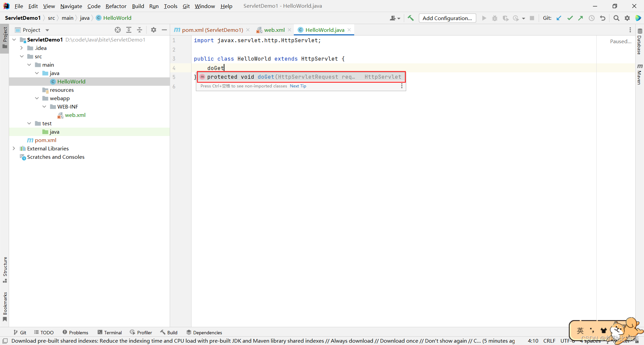Open the Refactor menu

coord(116,6)
